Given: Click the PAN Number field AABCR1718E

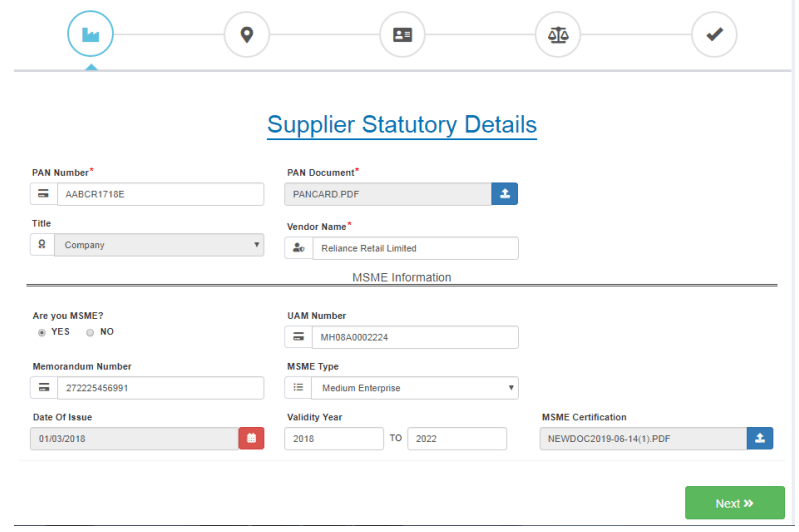Looking at the screenshot, I should tap(161, 194).
